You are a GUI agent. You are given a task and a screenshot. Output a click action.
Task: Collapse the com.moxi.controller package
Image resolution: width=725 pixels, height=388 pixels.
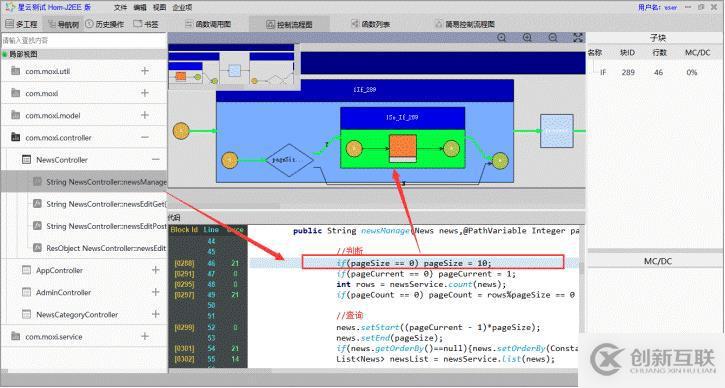145,137
